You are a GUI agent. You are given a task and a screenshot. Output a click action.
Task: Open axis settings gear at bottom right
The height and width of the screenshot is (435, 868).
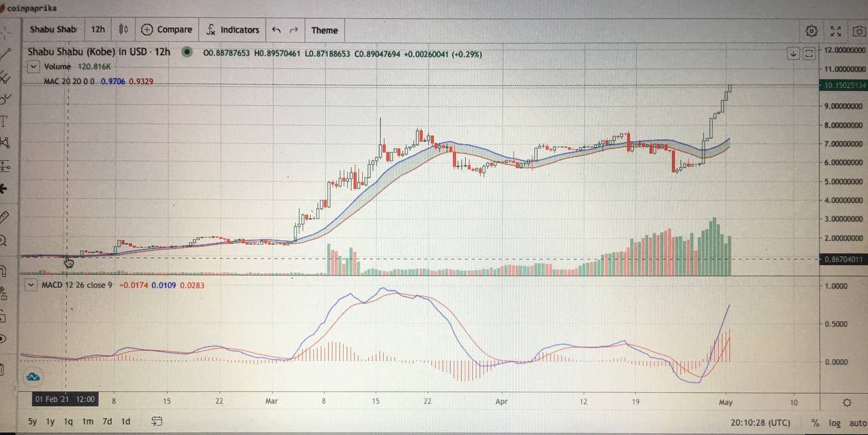click(846, 403)
